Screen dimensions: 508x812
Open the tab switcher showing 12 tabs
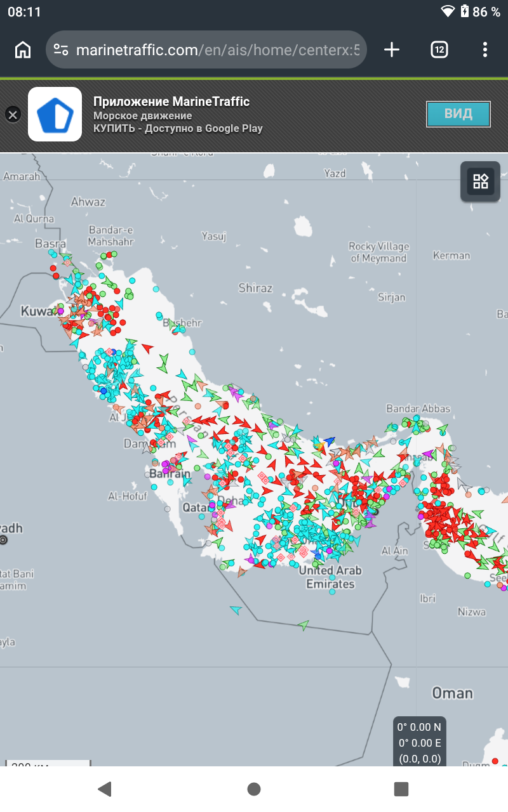coord(439,49)
